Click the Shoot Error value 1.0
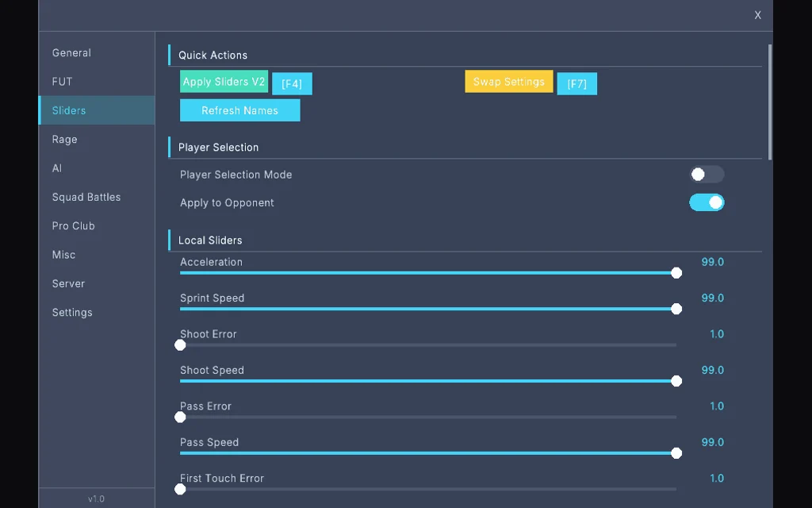This screenshot has height=508, width=812. pyautogui.click(x=717, y=334)
